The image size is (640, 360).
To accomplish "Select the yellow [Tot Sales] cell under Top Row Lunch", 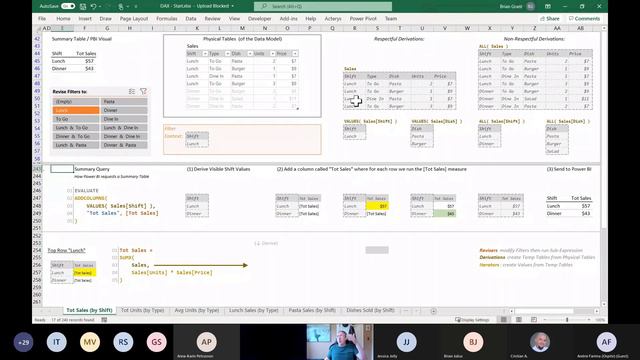I will click(x=84, y=273).
